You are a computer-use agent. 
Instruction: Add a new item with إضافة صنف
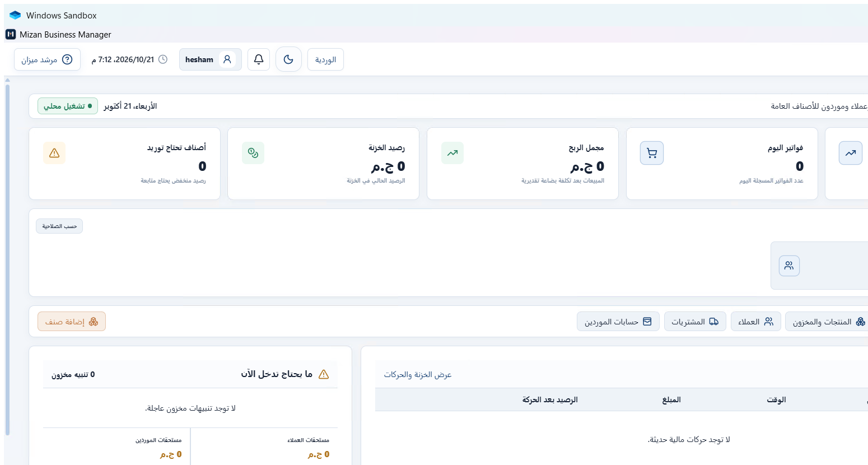coord(72,322)
